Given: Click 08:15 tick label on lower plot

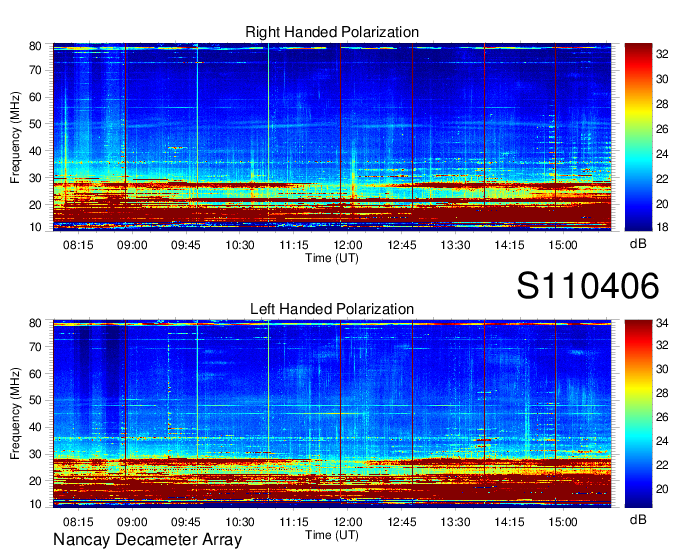Looking at the screenshot, I should pos(78,522).
